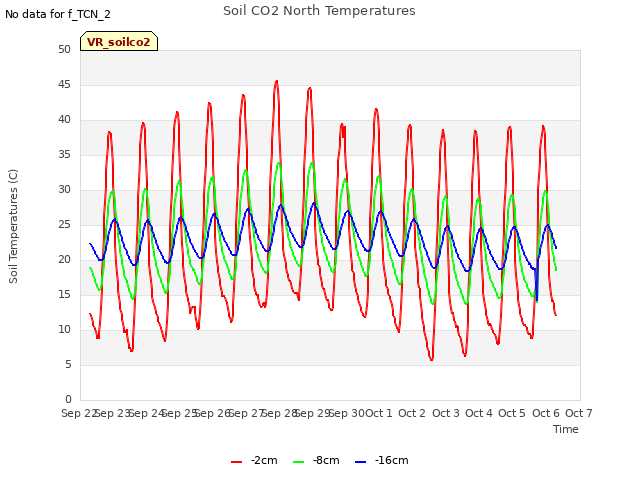Viewport: 640px width, 480px height.
Task: Click the Oct 5 tick label
Action: 512,413
